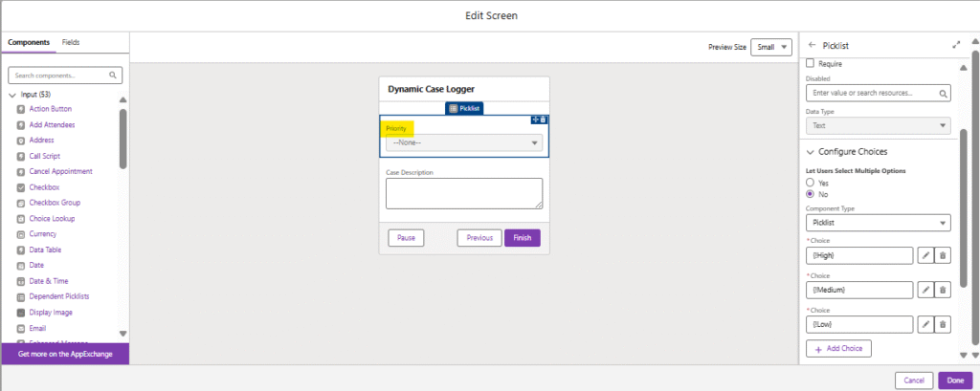The height and width of the screenshot is (391, 980).
Task: Click the Done button
Action: click(954, 380)
